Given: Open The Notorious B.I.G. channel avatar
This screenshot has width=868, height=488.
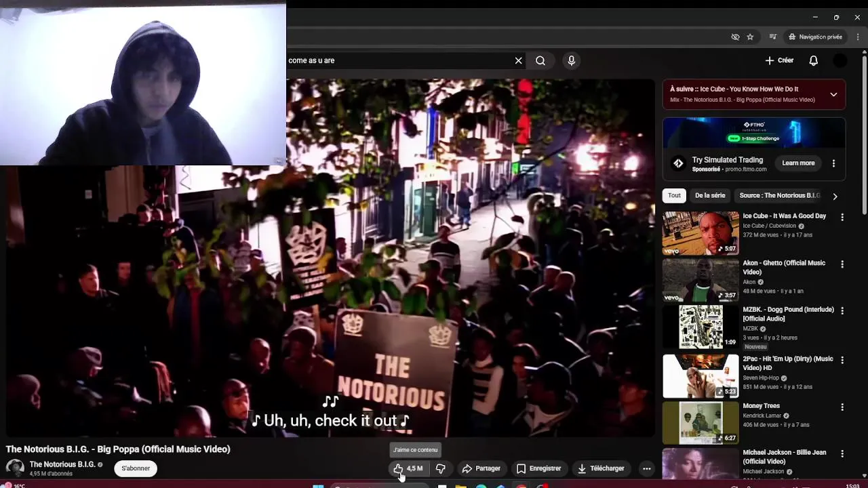Looking at the screenshot, I should pos(15,468).
